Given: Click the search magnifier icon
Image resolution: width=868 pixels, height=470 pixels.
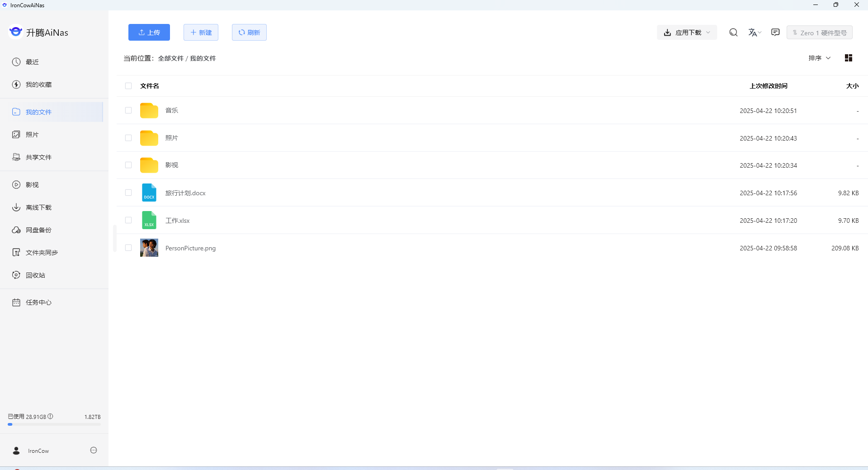Looking at the screenshot, I should (x=733, y=33).
